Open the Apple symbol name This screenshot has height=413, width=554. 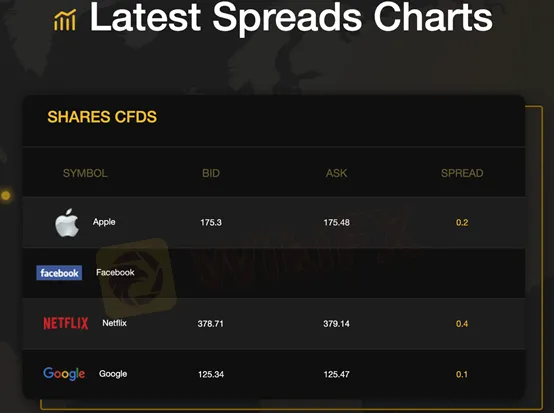point(104,222)
